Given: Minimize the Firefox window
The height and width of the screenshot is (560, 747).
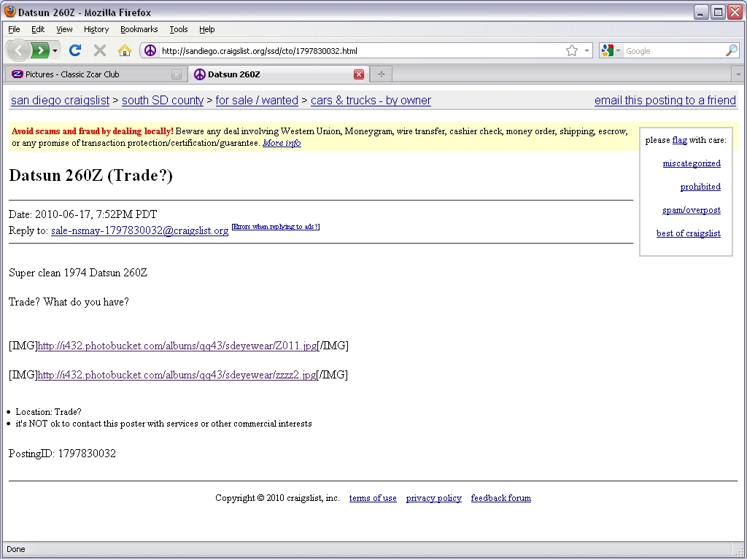Looking at the screenshot, I should [700, 12].
